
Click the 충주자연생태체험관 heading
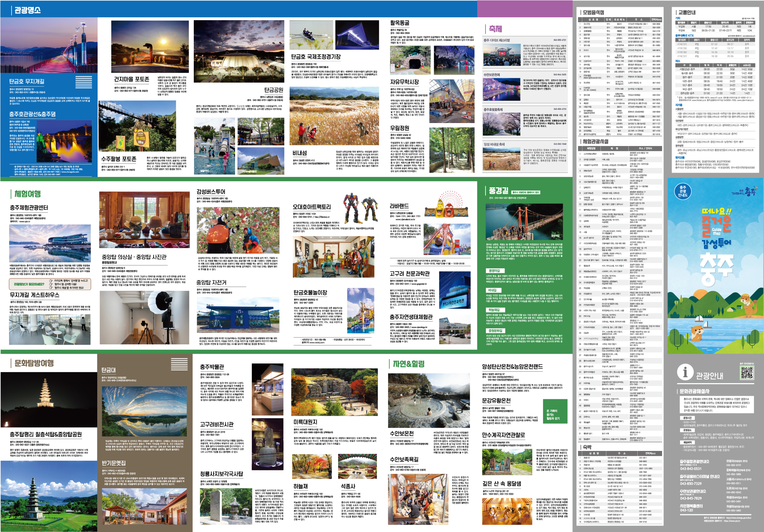(411, 317)
